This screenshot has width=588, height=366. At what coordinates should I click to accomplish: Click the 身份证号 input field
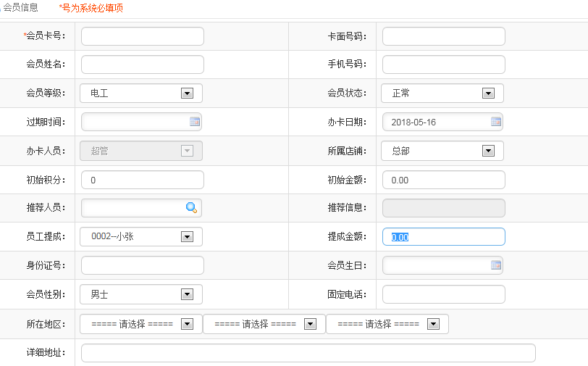click(x=143, y=265)
